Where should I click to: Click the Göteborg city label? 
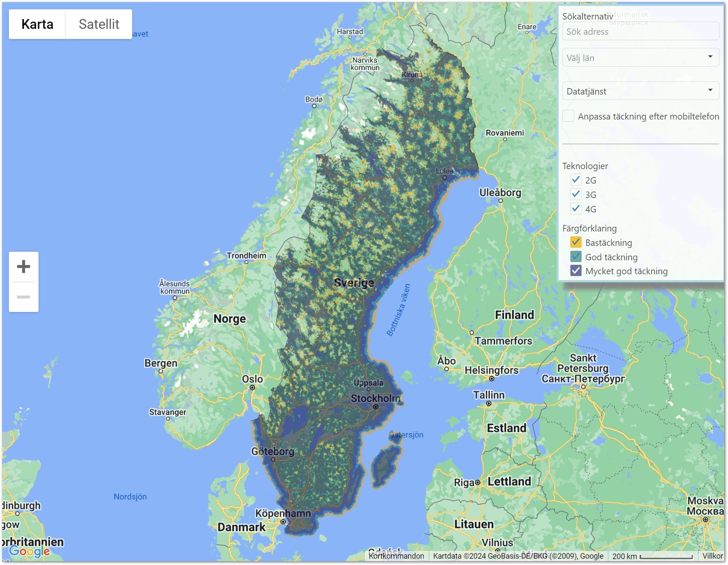pos(273,451)
